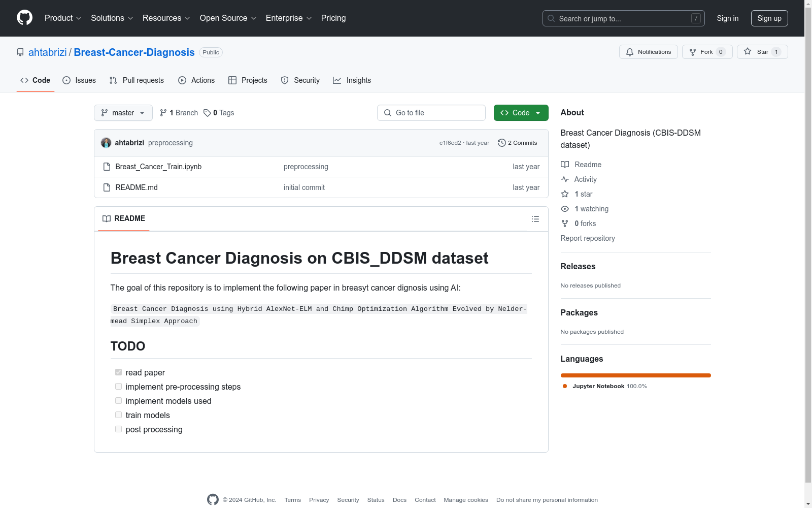Viewport: 812px width, 508px height.
Task: Open Breast_Cancer_Train.ipynb file name
Action: point(158,167)
